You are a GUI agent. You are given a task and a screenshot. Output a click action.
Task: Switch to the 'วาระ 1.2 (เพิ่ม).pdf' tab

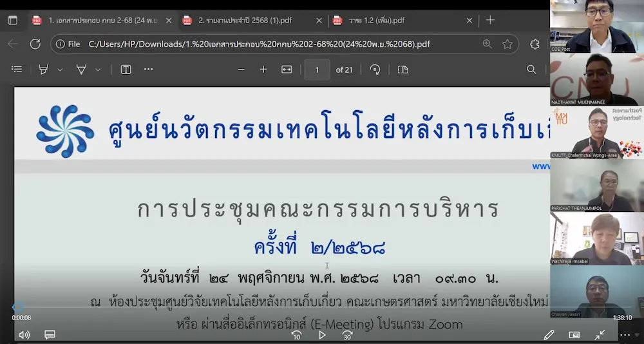pyautogui.click(x=402, y=20)
